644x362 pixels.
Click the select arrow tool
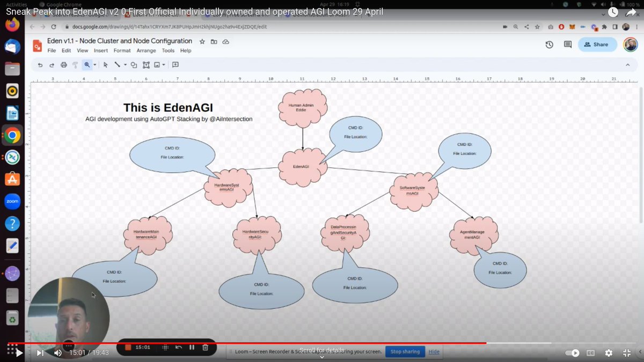click(x=106, y=65)
